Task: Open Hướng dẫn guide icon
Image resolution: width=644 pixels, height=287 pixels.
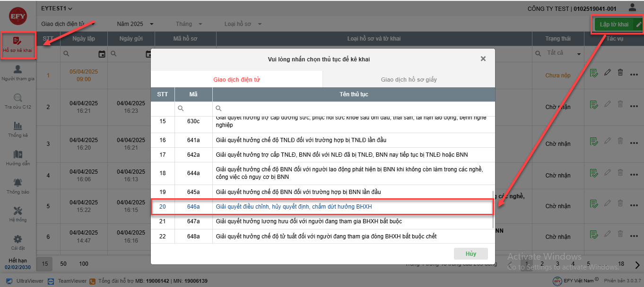Action: coord(17,158)
